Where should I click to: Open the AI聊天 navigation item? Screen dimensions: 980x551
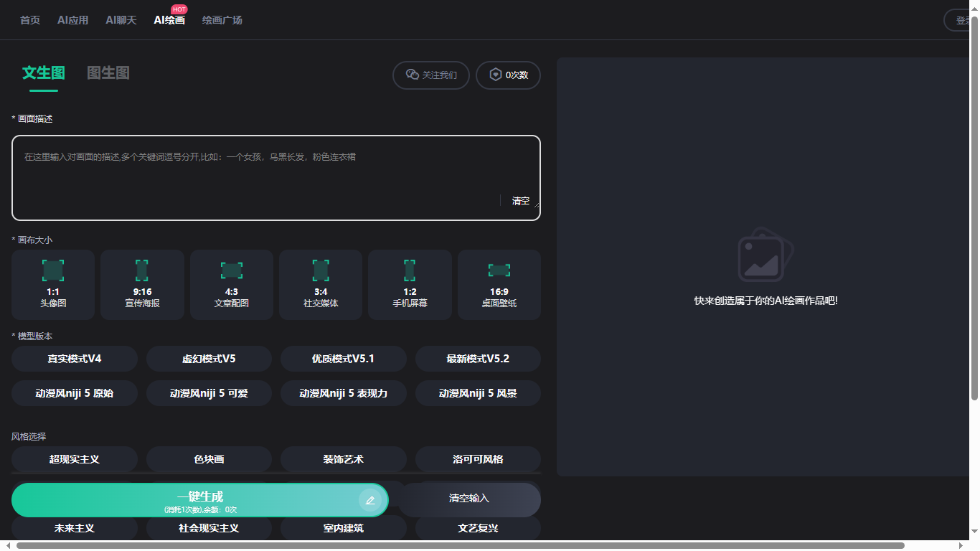point(121,20)
